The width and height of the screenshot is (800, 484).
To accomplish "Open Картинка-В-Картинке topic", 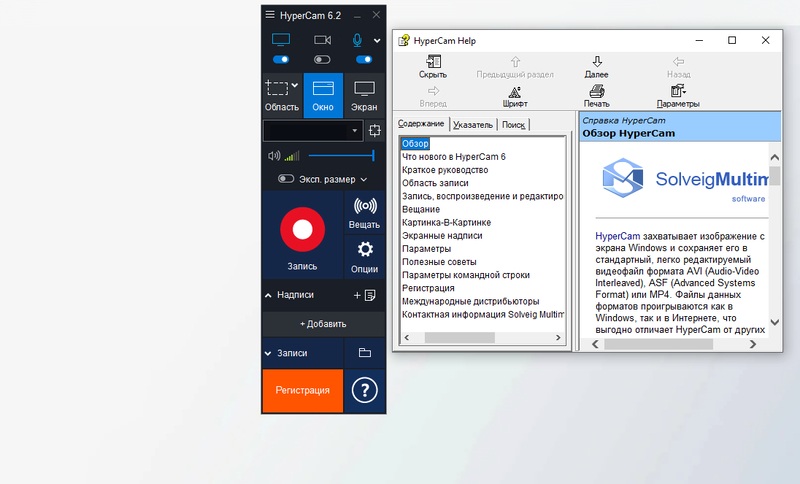I will (x=446, y=223).
